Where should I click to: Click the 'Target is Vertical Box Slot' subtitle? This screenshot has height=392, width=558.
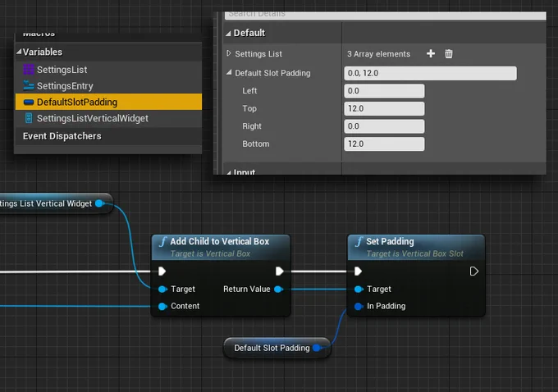pos(415,253)
